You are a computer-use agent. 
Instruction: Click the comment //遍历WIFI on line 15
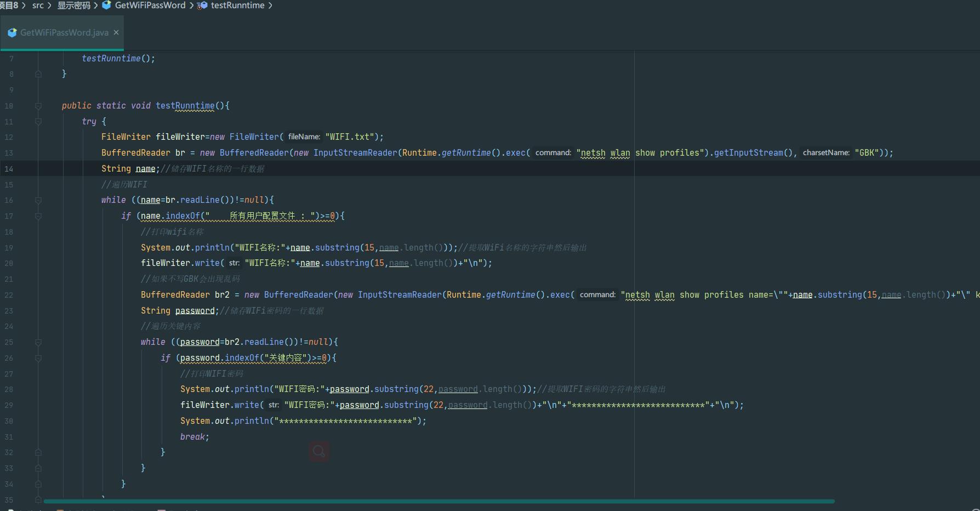tap(124, 184)
